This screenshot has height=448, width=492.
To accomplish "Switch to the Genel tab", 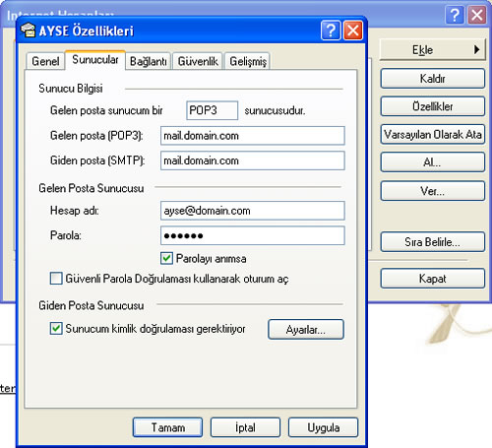I will [x=45, y=61].
